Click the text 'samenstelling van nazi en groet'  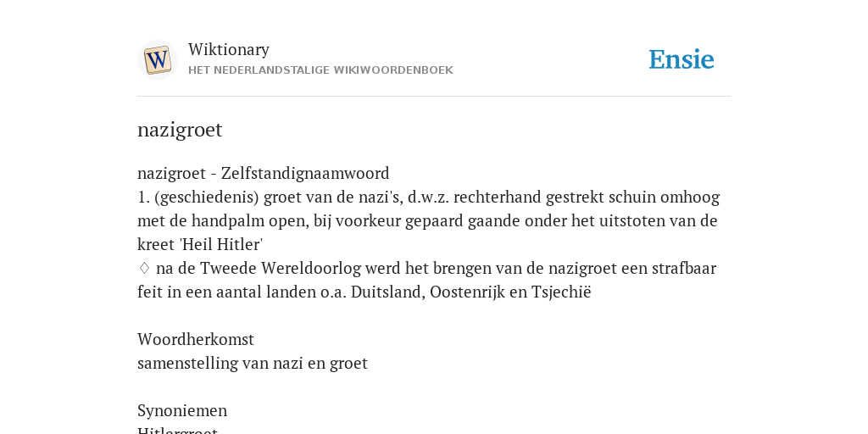click(253, 363)
